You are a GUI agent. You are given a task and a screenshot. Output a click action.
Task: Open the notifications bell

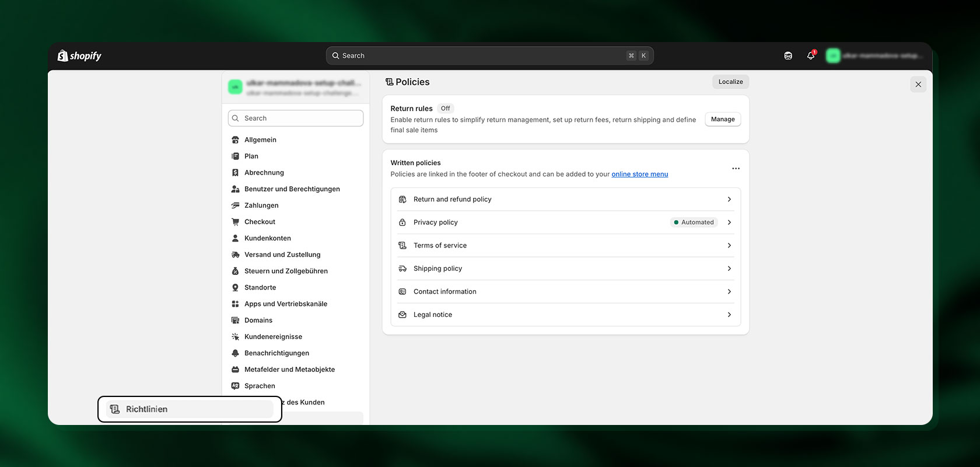click(x=811, y=55)
